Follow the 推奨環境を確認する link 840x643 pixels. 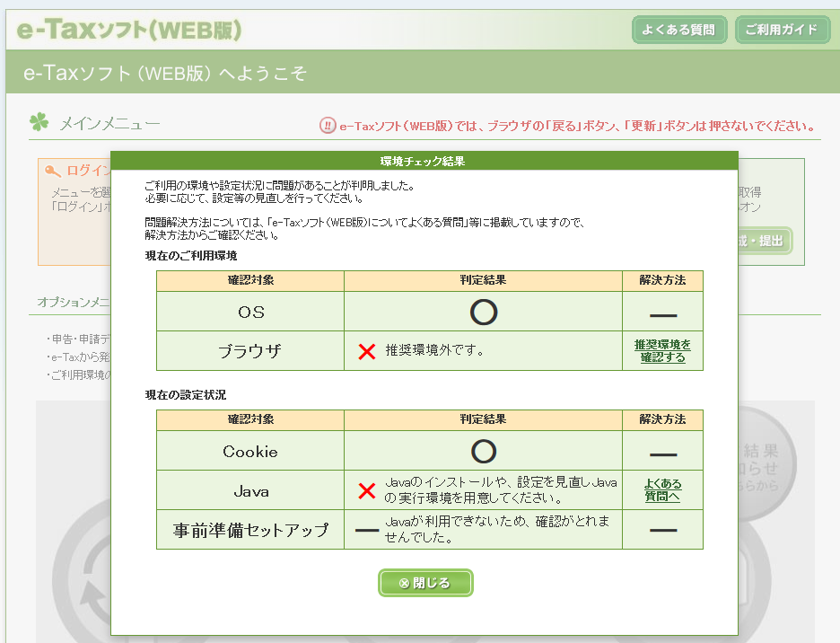[x=662, y=351]
